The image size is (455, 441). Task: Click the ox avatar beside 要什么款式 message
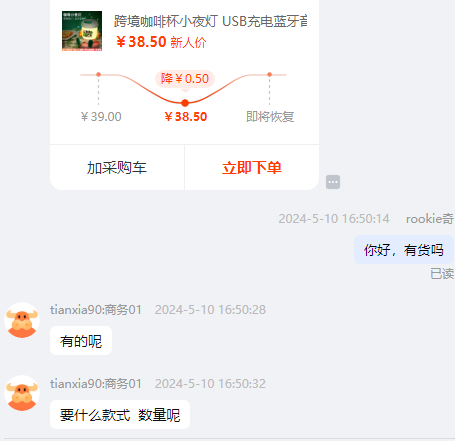[x=22, y=393]
